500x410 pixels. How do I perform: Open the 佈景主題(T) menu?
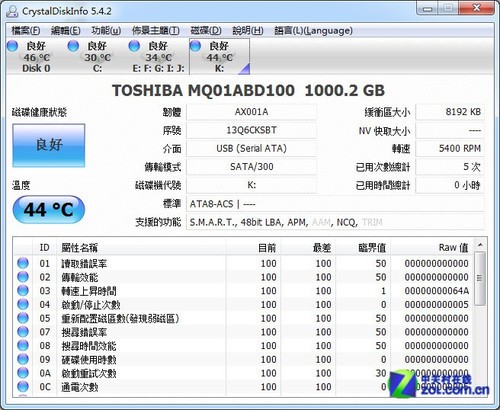[156, 31]
